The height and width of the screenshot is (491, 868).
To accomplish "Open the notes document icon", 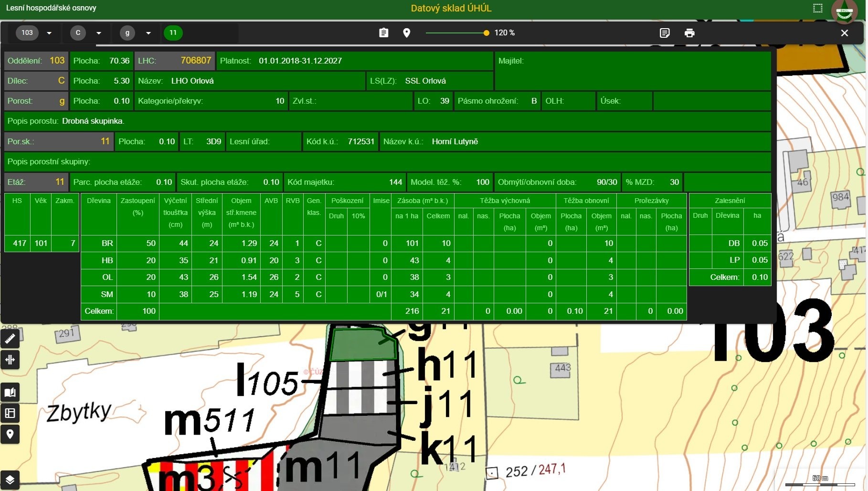I will pyautogui.click(x=664, y=33).
